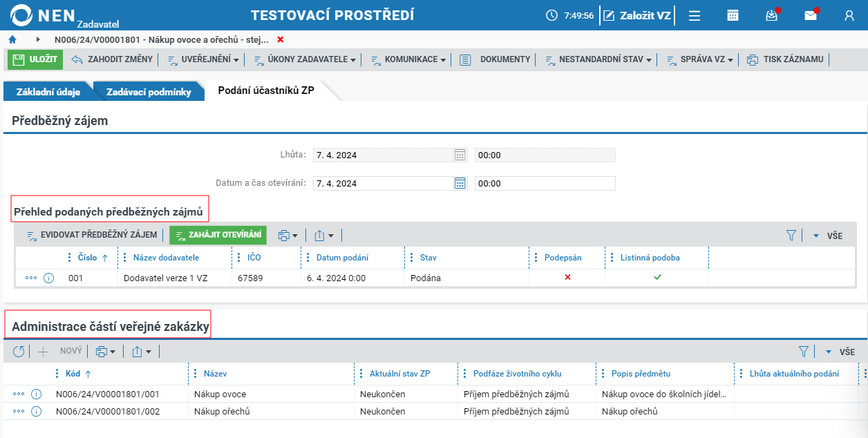Screen dimensions: 868x438
Task: Show info icon for N006/24/V00001801/002
Action: (x=37, y=411)
